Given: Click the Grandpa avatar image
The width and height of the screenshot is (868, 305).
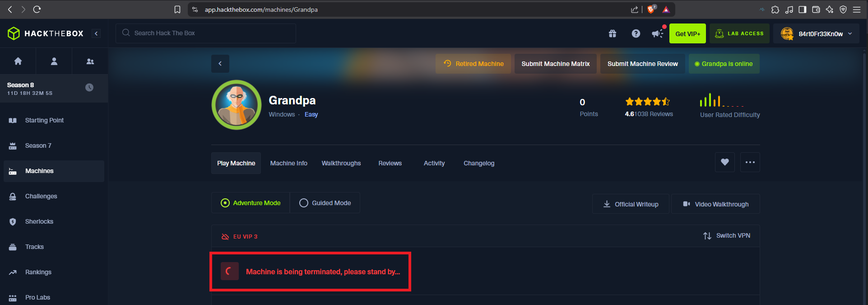Looking at the screenshot, I should (237, 105).
